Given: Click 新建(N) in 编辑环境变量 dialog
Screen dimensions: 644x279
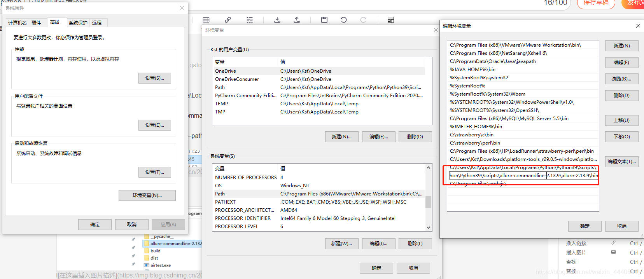Looking at the screenshot, I should click(621, 46).
